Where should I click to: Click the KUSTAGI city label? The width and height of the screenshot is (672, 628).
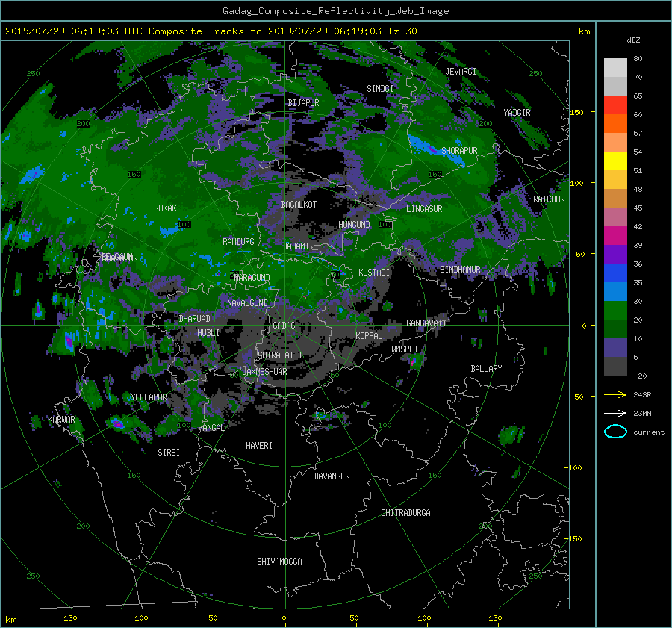point(374,273)
